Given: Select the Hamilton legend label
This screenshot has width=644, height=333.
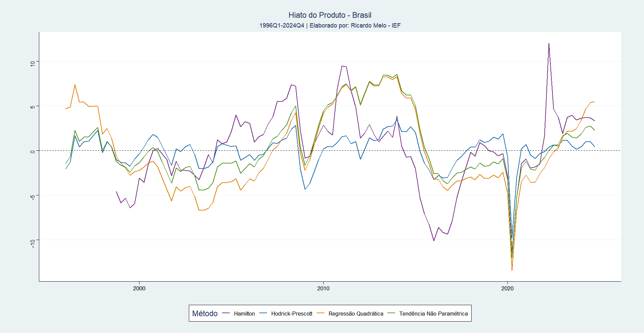Looking at the screenshot, I should (x=244, y=314).
